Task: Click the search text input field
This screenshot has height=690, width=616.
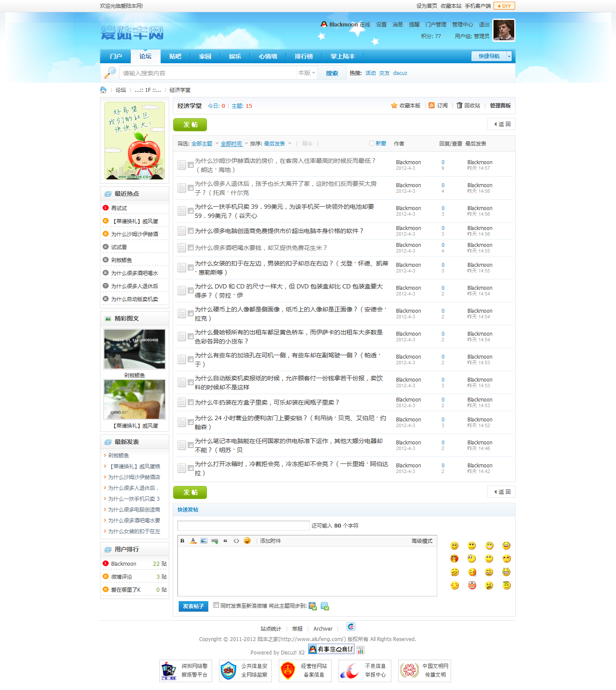Action: click(208, 73)
